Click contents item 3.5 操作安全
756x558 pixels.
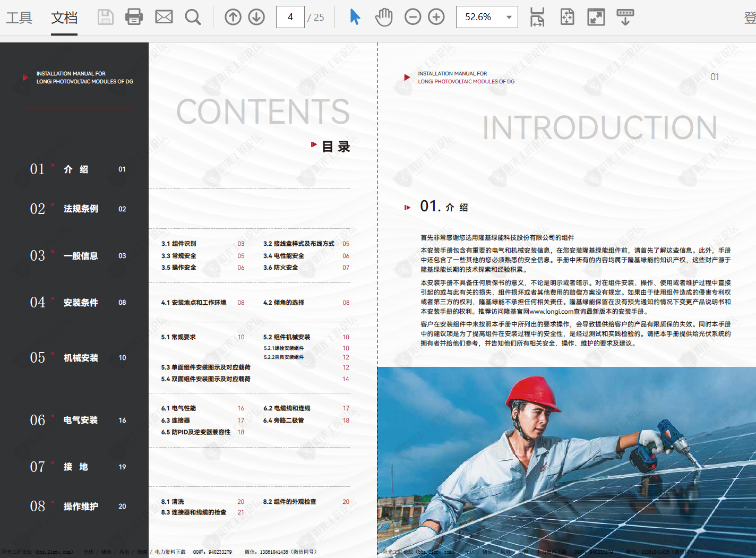[179, 268]
